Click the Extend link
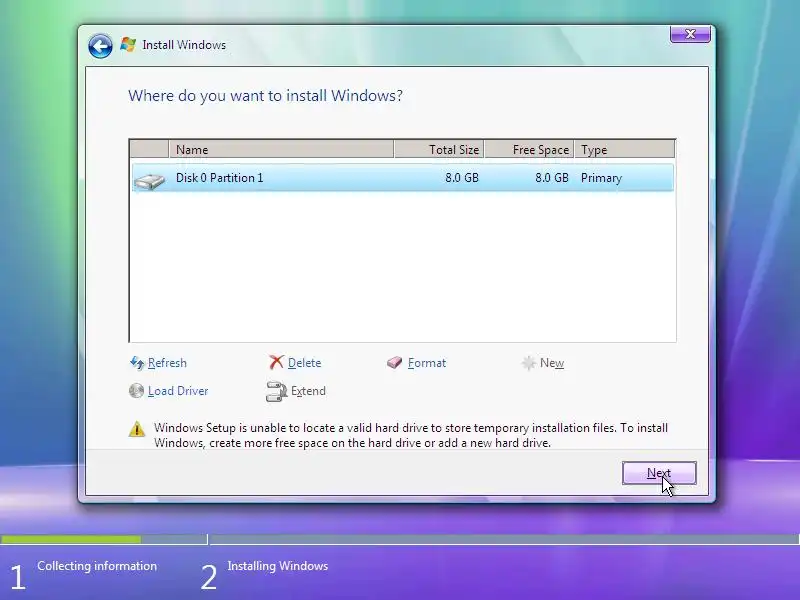Screen dimensions: 800x600 tap(308, 391)
